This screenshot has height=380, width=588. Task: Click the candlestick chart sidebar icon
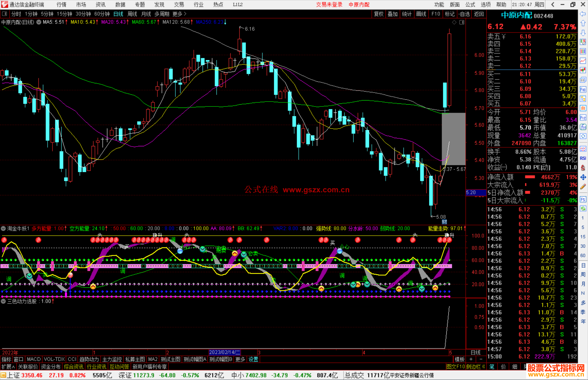point(583,70)
